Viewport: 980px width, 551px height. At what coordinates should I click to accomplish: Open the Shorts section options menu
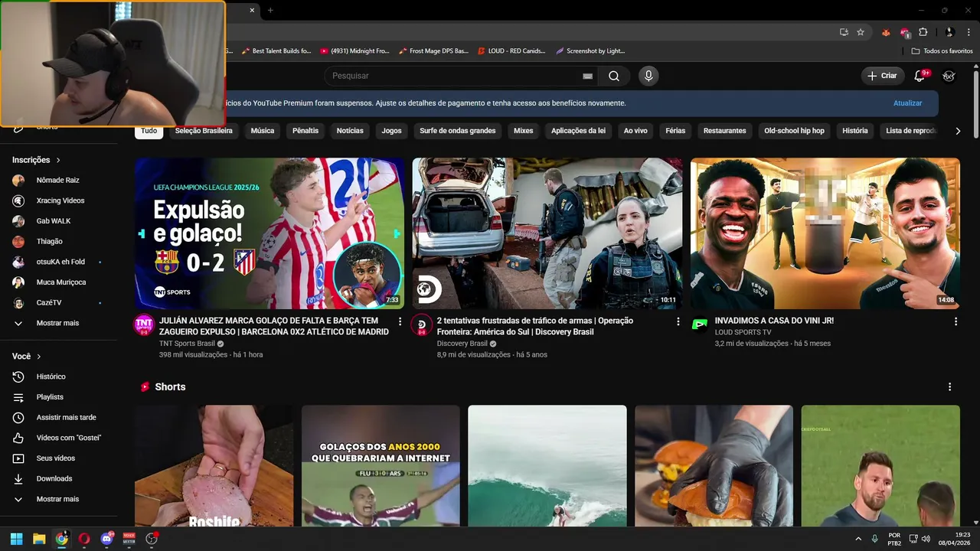[x=950, y=387]
